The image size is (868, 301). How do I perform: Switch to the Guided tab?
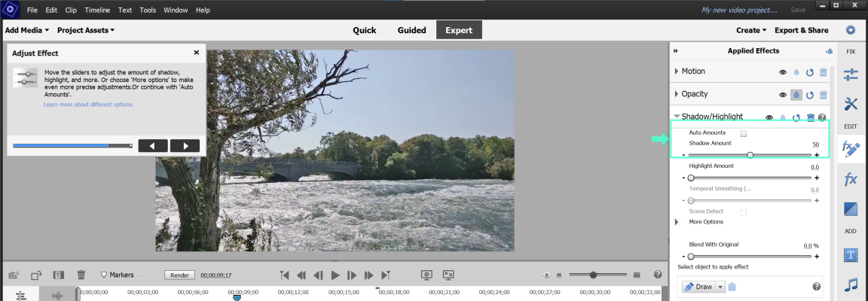[x=411, y=30]
